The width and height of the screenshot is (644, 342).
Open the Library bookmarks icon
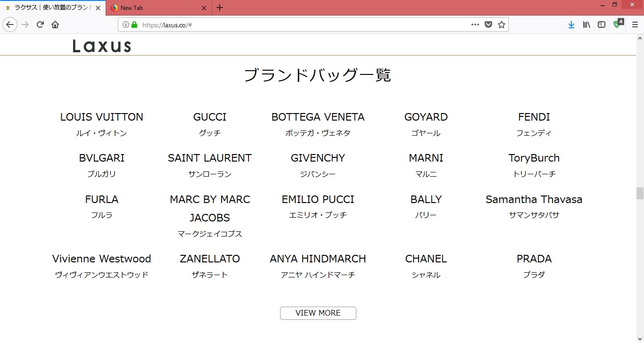pos(586,24)
